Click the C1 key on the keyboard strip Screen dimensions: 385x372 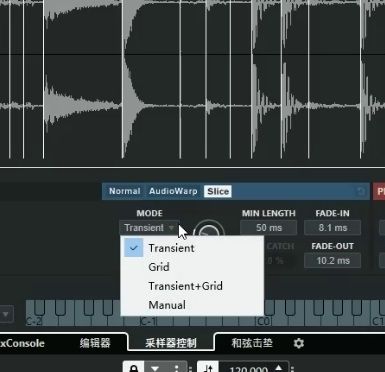point(377,321)
